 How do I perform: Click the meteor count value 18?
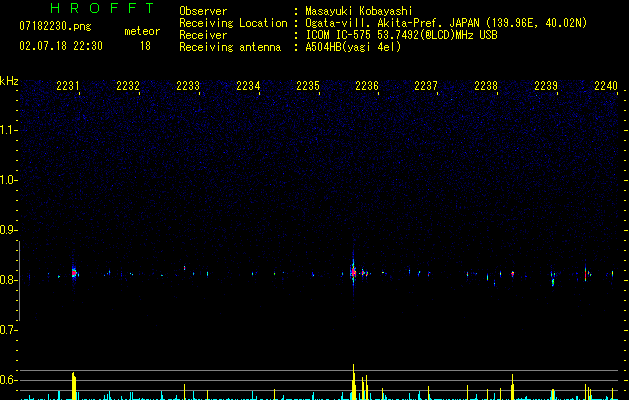click(x=145, y=46)
